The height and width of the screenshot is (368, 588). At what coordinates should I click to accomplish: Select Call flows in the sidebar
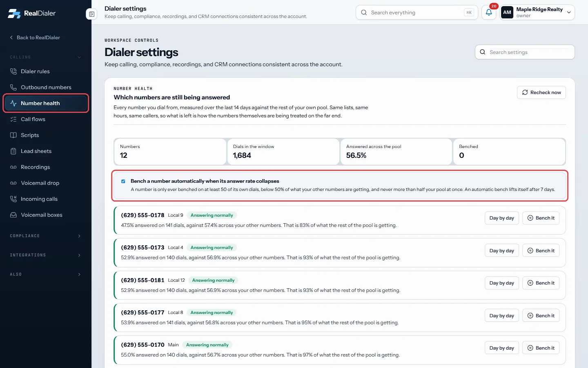pyautogui.click(x=46, y=119)
